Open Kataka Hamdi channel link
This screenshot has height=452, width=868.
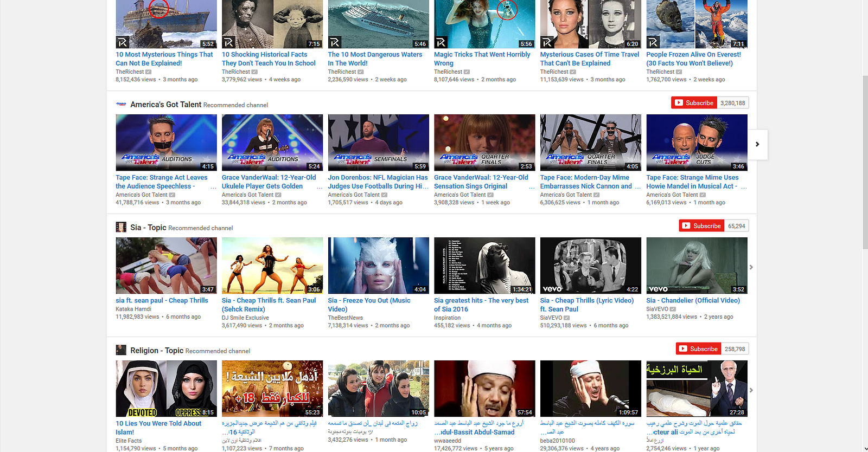pos(133,309)
